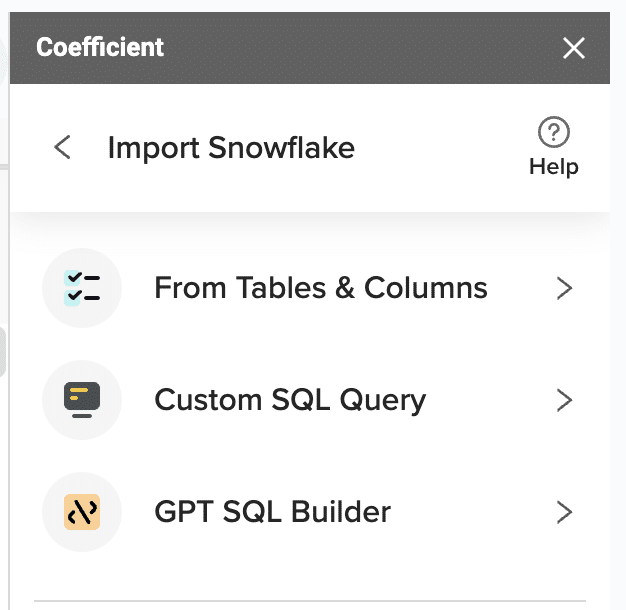Click the back arrow beside Import Snowflake
The image size is (626, 610).
pos(62,148)
